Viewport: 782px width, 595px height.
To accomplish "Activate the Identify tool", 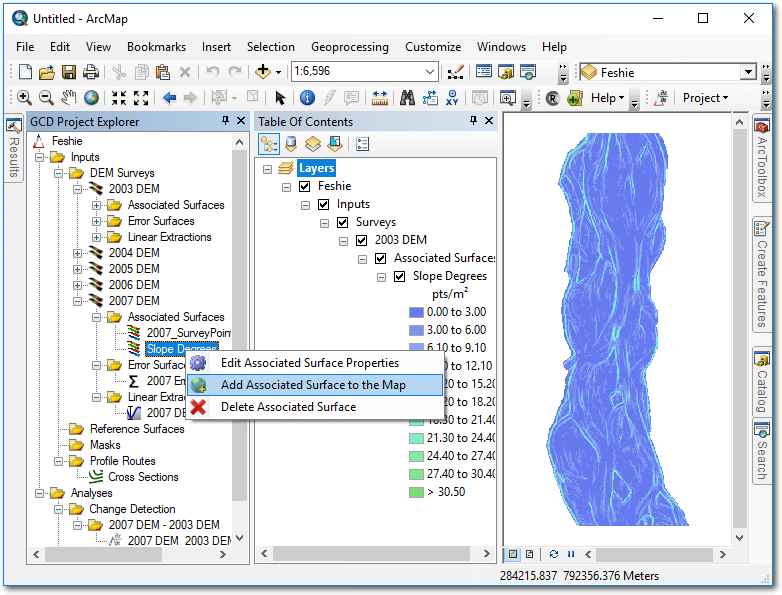I will point(307,98).
